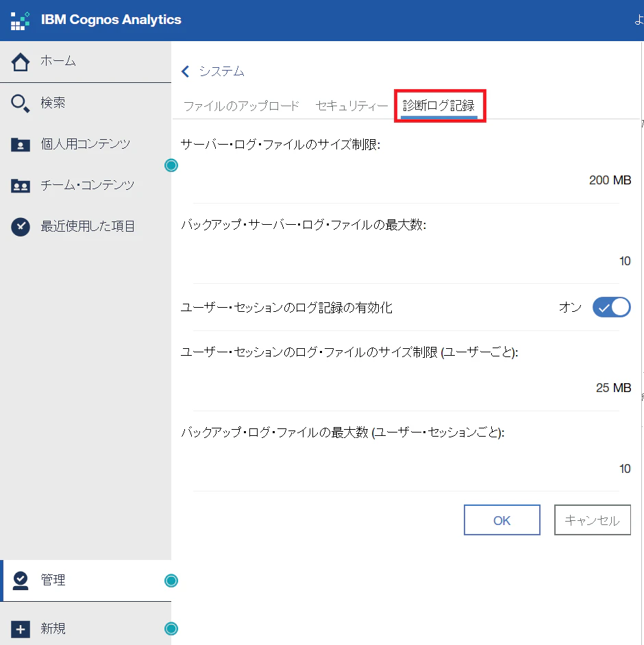Select the 新規 menu label
The height and width of the screenshot is (645, 644).
[53, 629]
